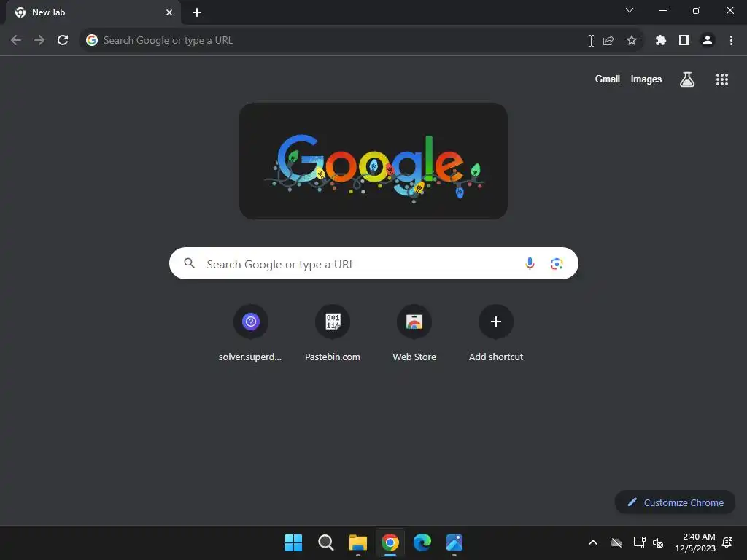The image size is (747, 560).
Task: Click the Customize Chrome button
Action: coord(675,502)
